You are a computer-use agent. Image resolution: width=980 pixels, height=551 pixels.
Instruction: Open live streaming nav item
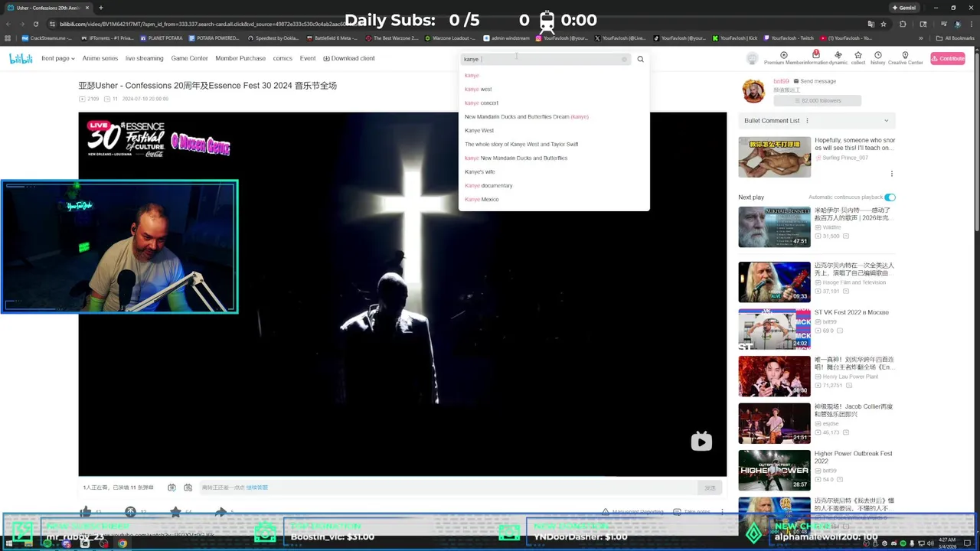tap(145, 58)
